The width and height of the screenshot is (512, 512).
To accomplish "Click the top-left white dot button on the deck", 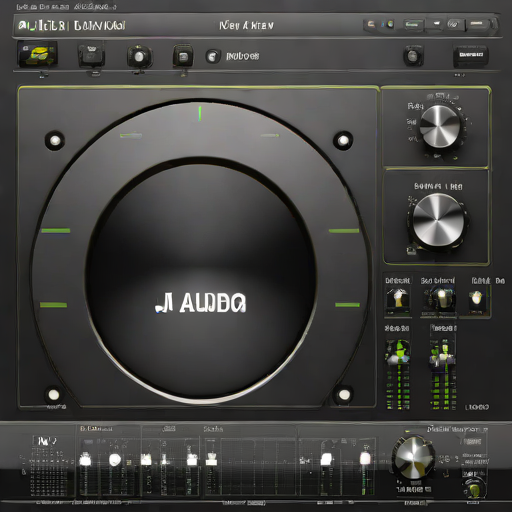I will [x=55, y=140].
